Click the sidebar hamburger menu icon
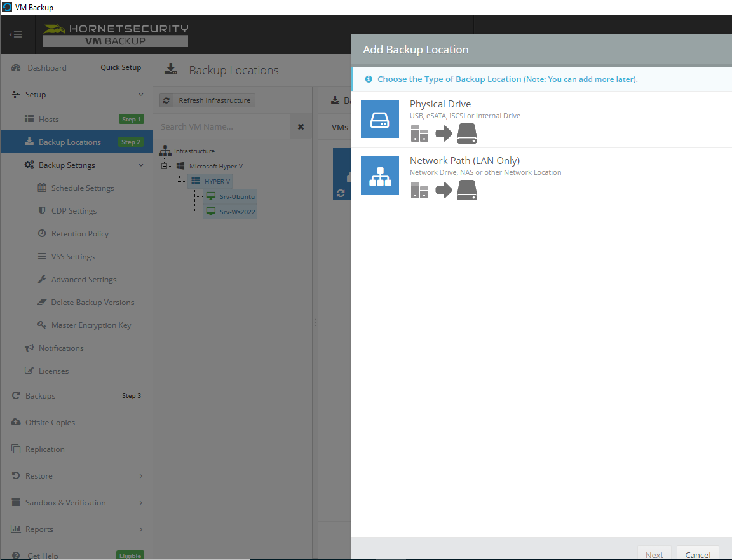Viewport: 732px width, 560px height. click(x=17, y=34)
